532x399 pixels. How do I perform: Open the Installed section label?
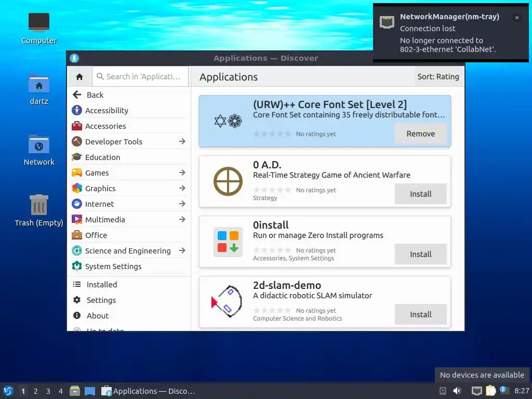click(102, 285)
